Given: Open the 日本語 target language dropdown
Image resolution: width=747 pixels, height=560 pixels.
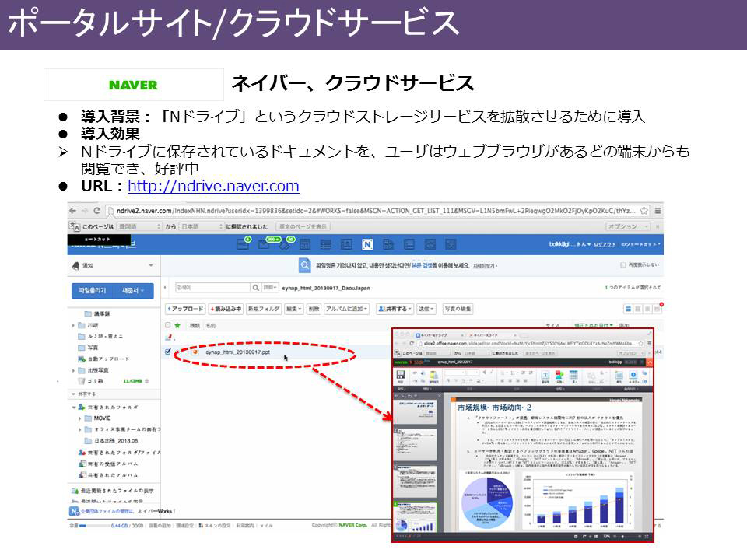Looking at the screenshot, I should click(x=202, y=226).
